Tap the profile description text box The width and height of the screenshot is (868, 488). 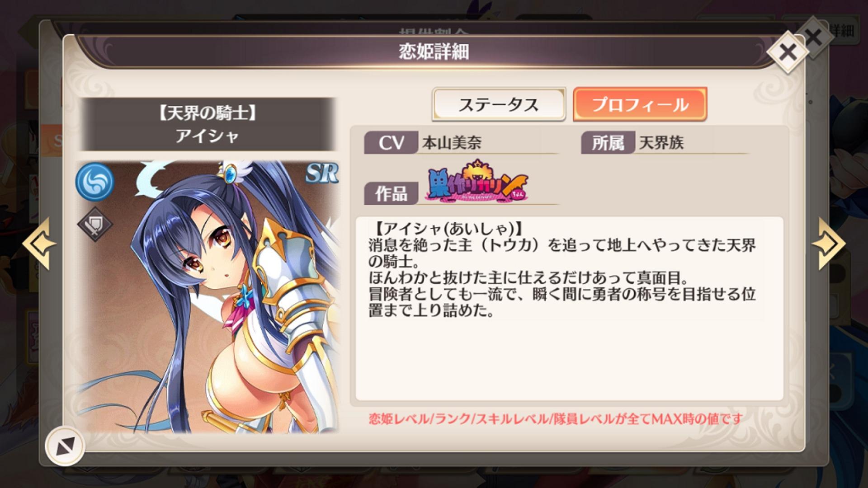click(x=569, y=308)
